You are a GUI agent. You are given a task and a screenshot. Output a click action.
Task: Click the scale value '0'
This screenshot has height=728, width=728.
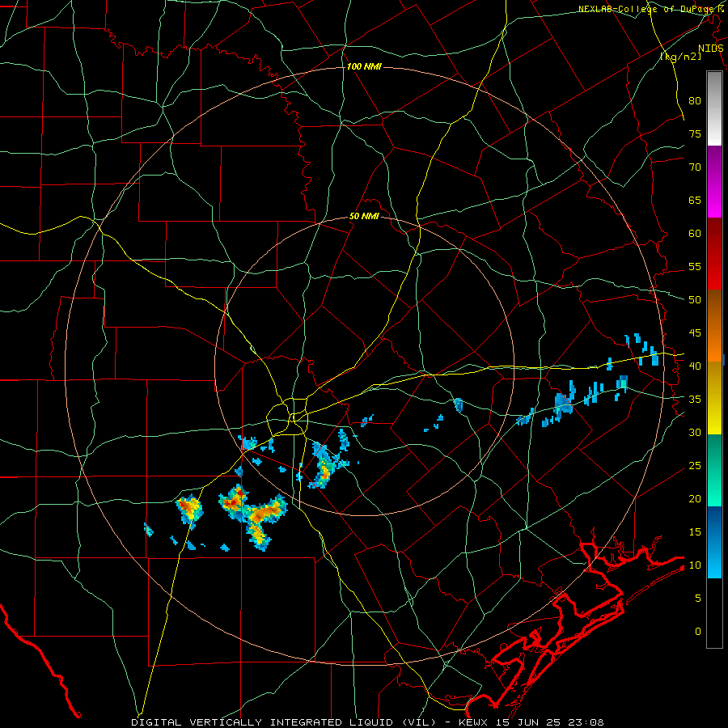[698, 632]
